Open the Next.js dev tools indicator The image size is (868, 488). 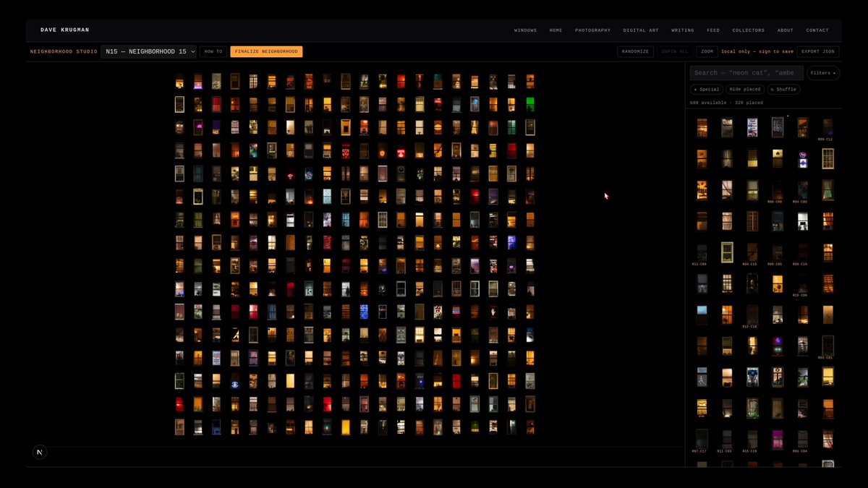click(39, 452)
